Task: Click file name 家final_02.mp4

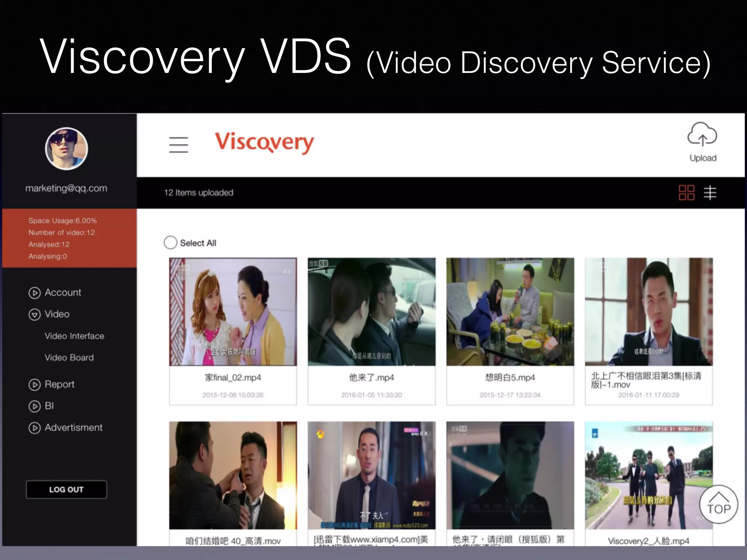Action: pos(233,377)
